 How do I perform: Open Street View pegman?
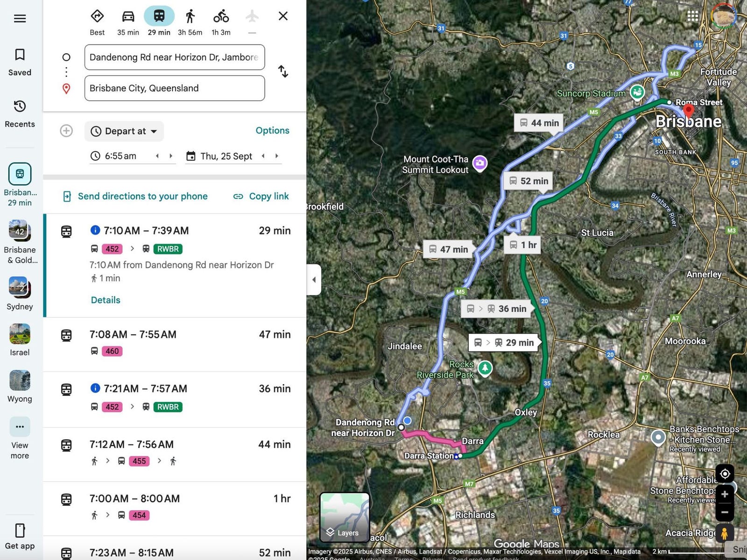[725, 533]
